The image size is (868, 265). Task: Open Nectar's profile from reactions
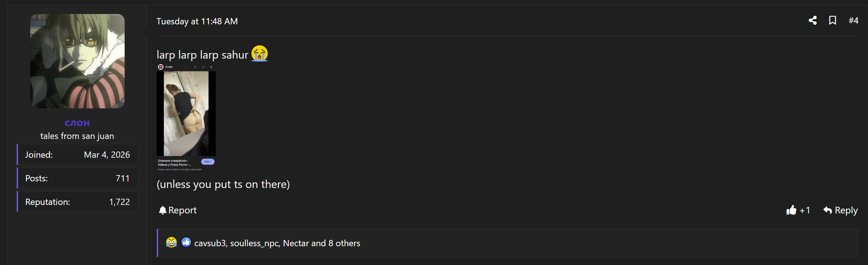point(296,243)
